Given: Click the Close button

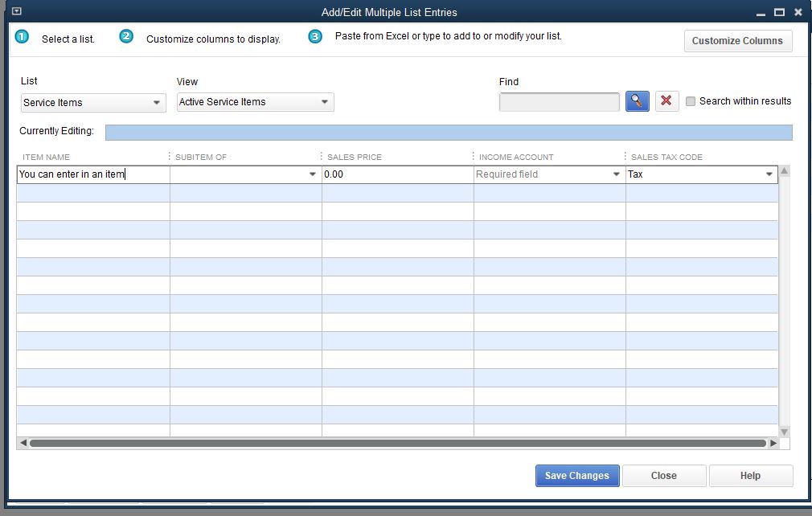Looking at the screenshot, I should tap(664, 475).
